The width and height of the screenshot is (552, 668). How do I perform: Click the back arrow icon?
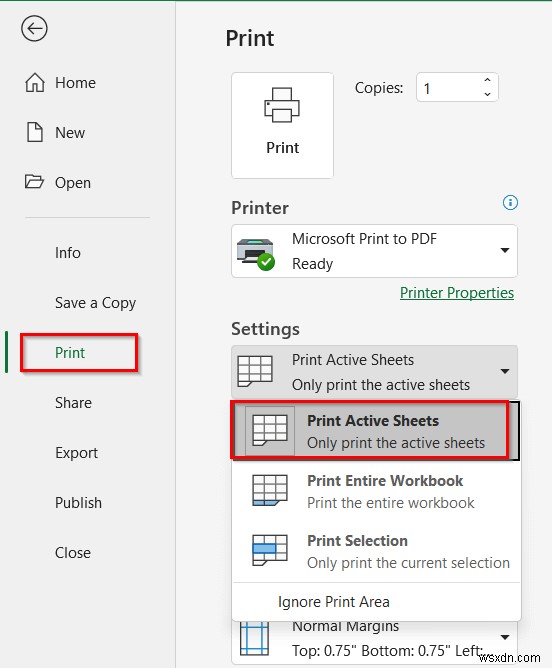tap(34, 29)
